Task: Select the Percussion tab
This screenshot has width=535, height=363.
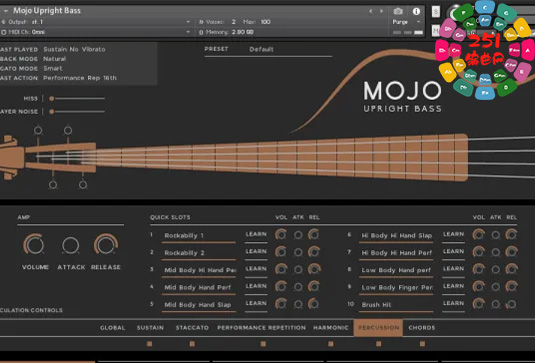Action: click(x=378, y=328)
